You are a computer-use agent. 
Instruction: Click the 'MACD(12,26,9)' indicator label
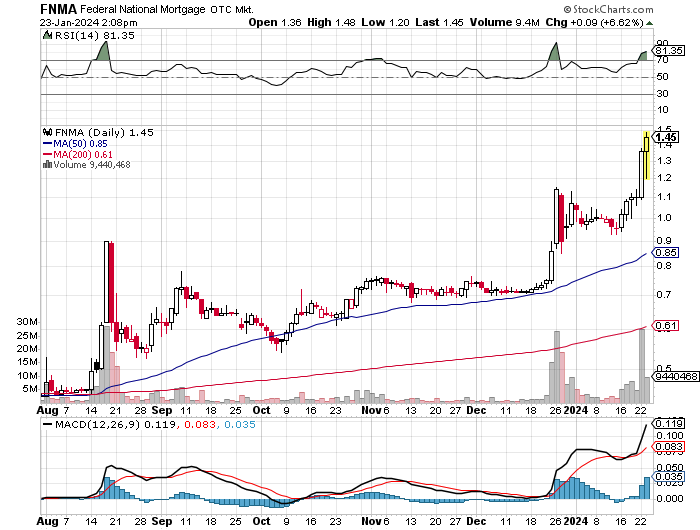(98, 425)
